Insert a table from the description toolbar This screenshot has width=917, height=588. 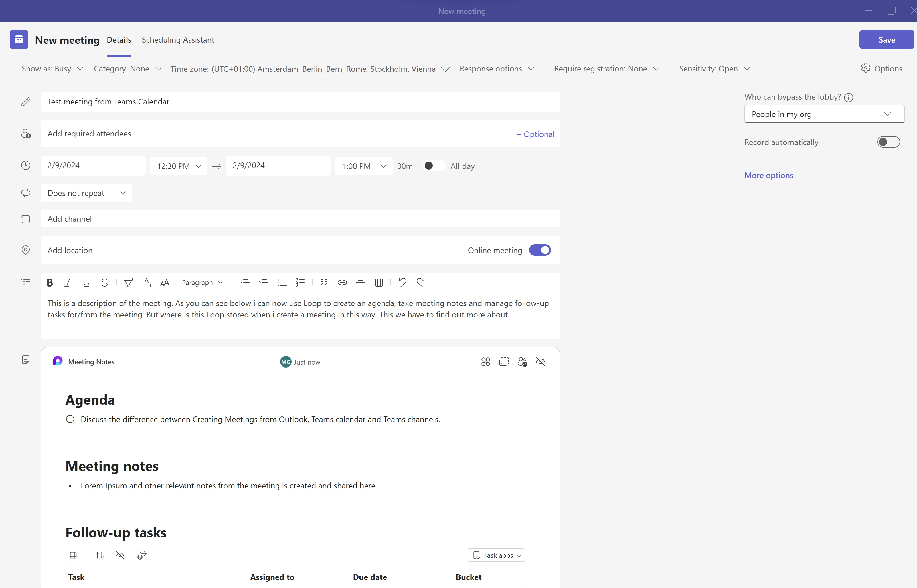(379, 283)
